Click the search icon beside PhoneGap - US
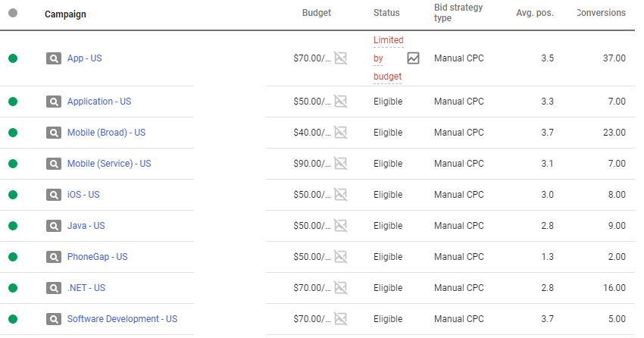The image size is (644, 338). coord(53,257)
